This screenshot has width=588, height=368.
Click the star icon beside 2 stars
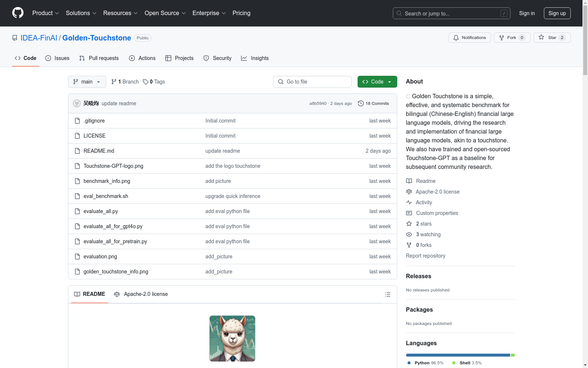tap(409, 224)
